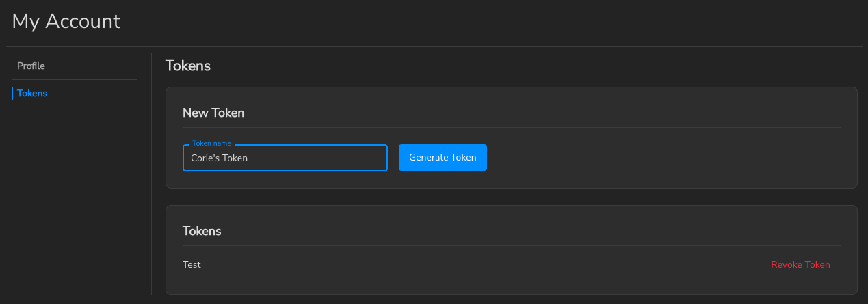The image size is (868, 304).
Task: Click the My Account page title
Action: 66,21
